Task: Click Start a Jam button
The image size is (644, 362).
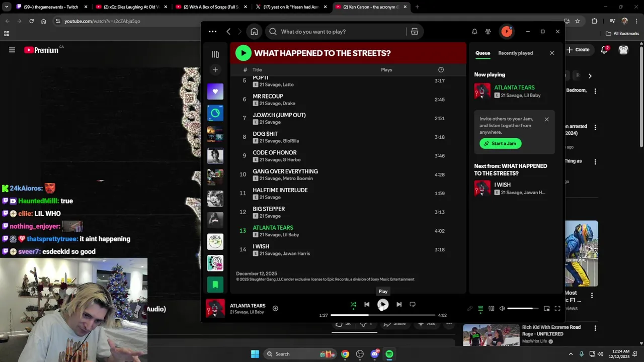Action: (501, 144)
